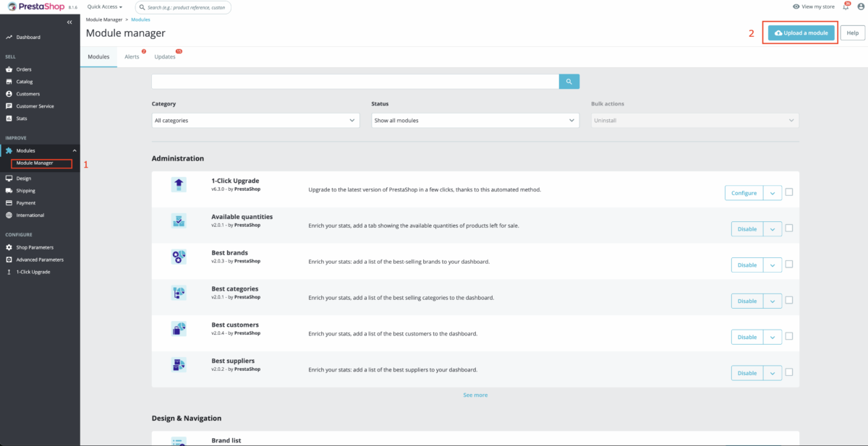Click the Modules breadcrumb link
The width and height of the screenshot is (868, 446).
coord(140,20)
